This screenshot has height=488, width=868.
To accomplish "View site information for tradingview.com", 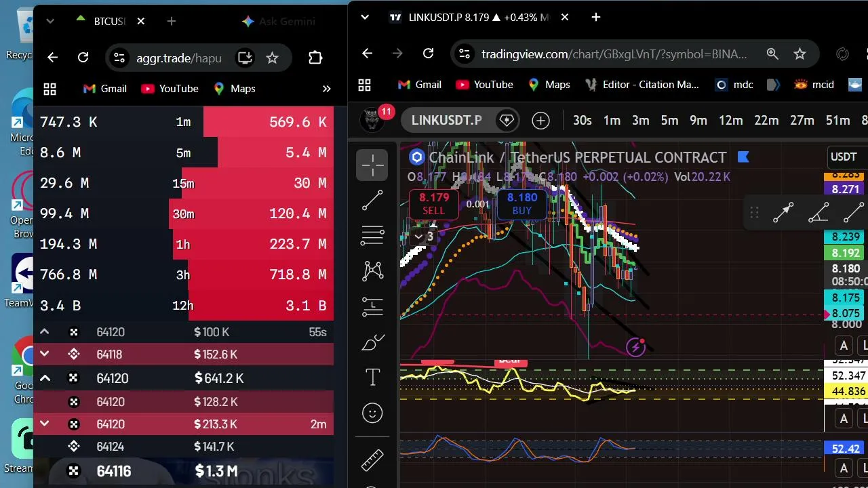I will (463, 54).
